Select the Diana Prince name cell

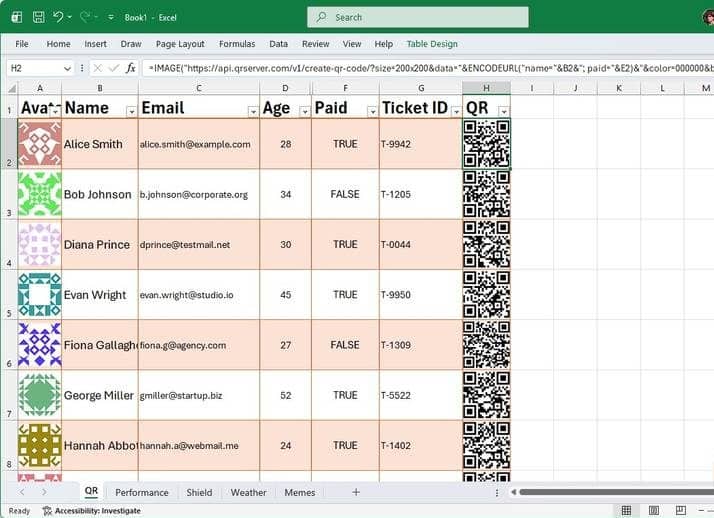[x=100, y=244]
